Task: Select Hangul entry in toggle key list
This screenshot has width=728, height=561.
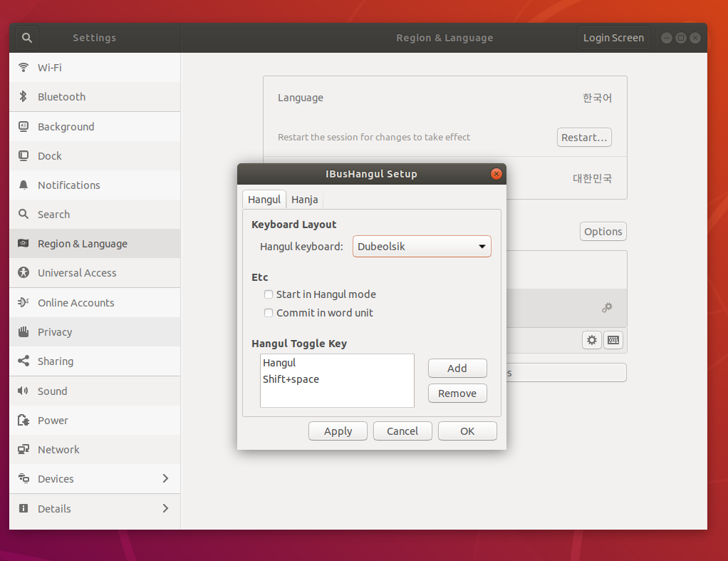Action: pyautogui.click(x=337, y=363)
